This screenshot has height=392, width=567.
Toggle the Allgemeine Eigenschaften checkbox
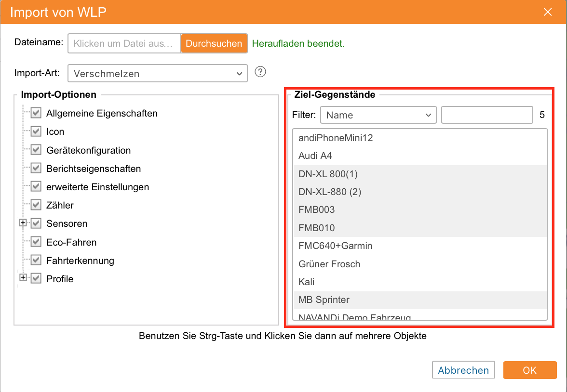pyautogui.click(x=36, y=114)
